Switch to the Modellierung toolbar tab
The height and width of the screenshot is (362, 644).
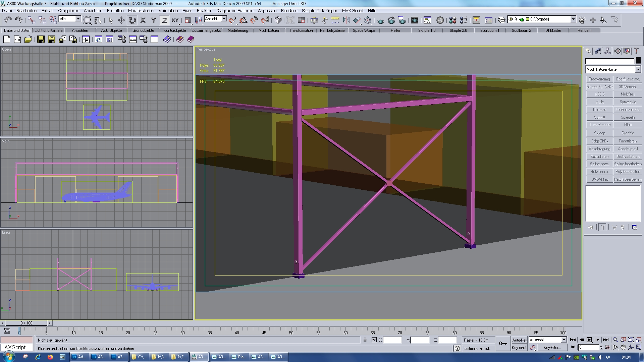pyautogui.click(x=238, y=31)
